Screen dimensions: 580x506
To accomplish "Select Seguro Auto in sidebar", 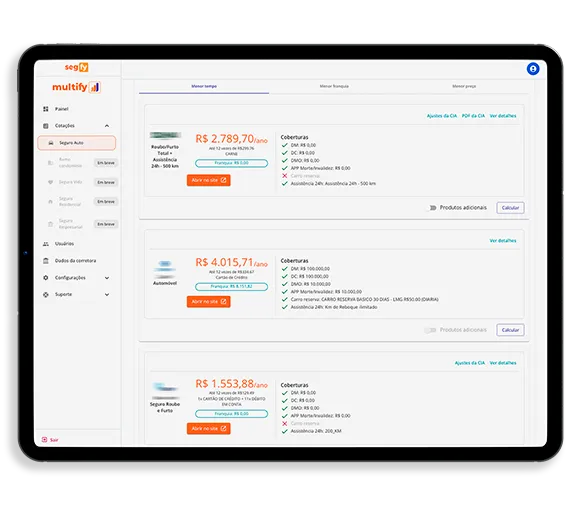I will 77,143.
